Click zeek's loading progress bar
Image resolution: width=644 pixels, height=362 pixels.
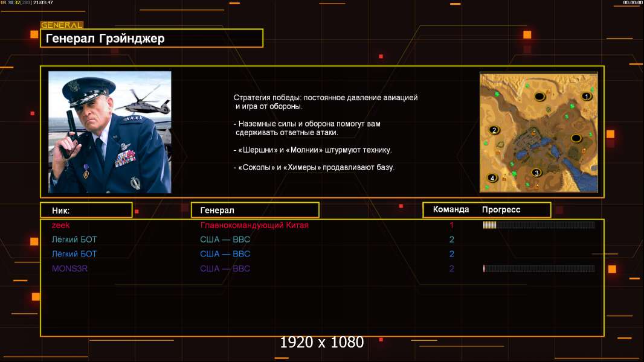click(x=539, y=224)
